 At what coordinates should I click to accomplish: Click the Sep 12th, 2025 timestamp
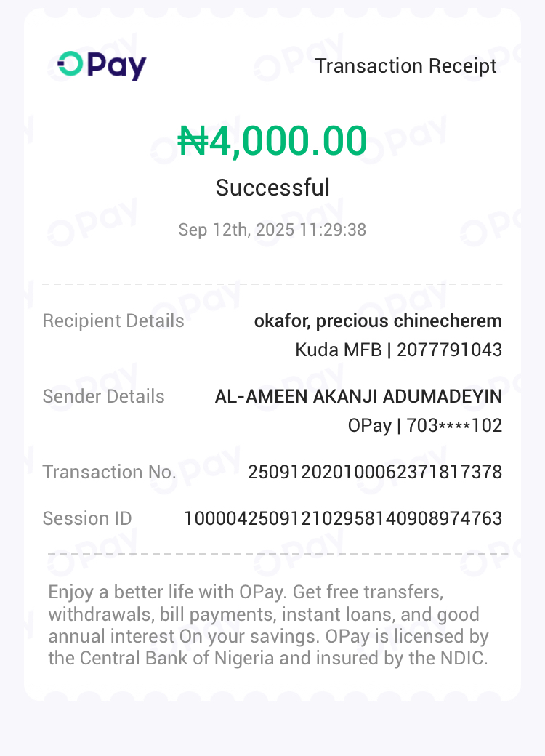tap(272, 230)
